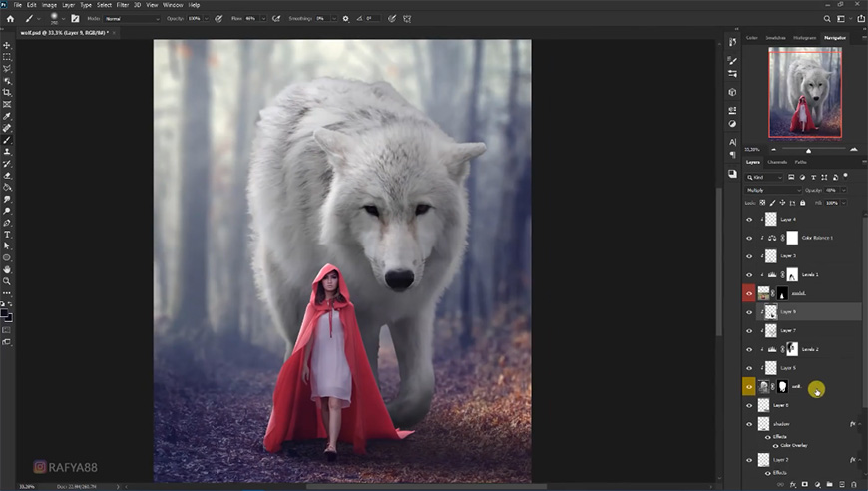Select the Paint Bucket tool
The height and width of the screenshot is (491, 868).
coord(7,187)
